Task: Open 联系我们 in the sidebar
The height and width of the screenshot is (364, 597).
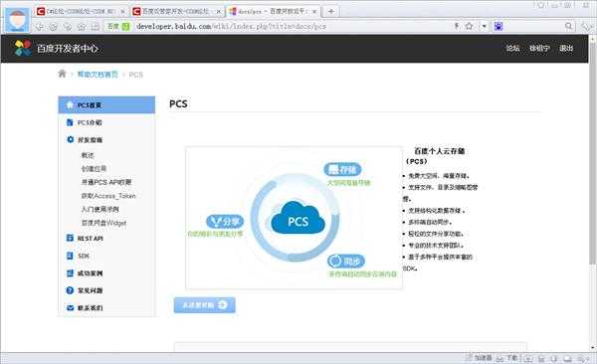Action: pyautogui.click(x=106, y=307)
